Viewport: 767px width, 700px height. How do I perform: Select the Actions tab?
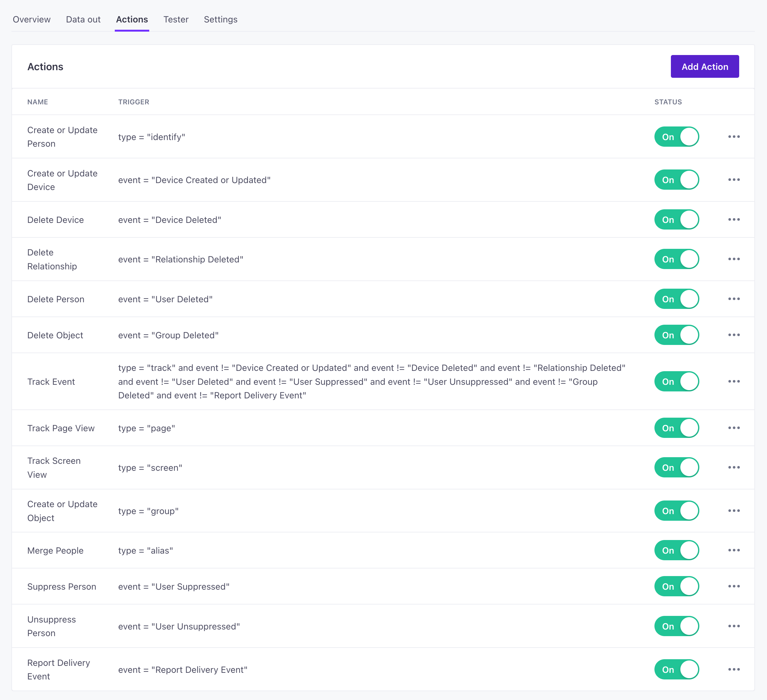[x=132, y=19]
